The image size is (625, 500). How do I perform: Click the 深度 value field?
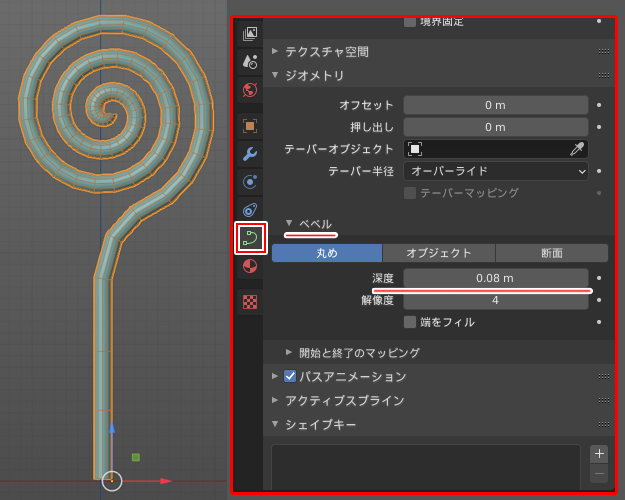[495, 278]
